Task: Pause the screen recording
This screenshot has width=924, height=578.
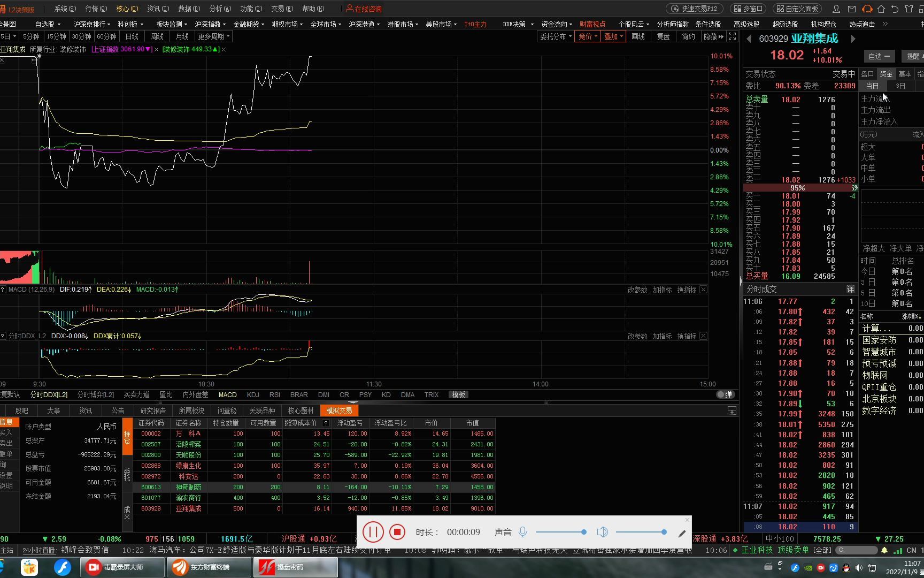Action: point(373,532)
